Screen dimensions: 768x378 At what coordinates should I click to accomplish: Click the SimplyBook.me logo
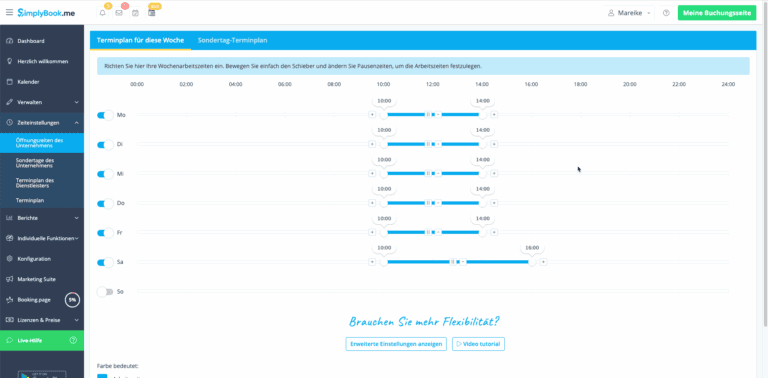pos(46,13)
